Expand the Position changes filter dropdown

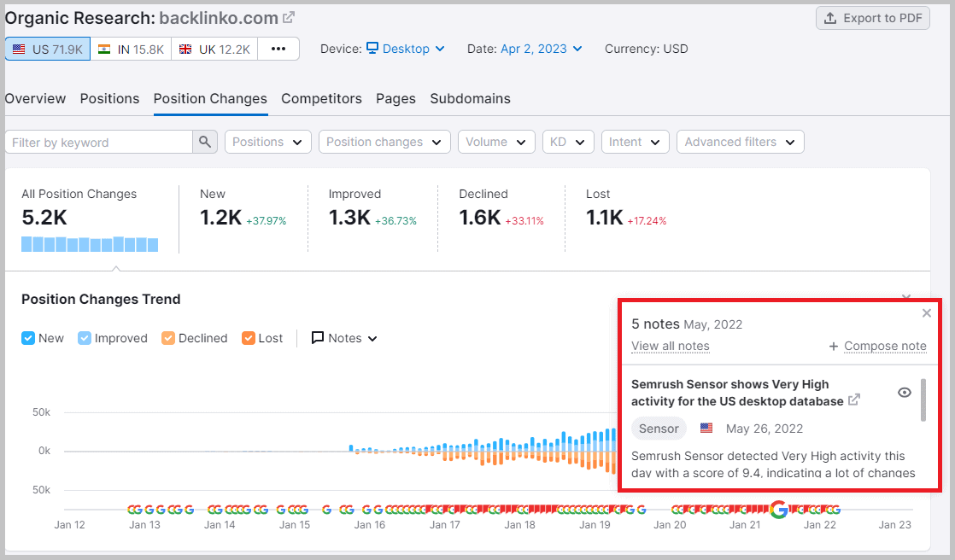coord(384,143)
